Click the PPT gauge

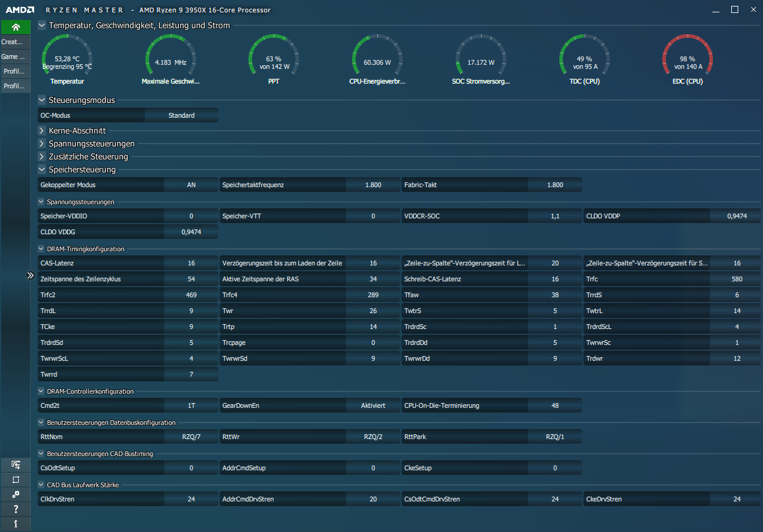(274, 59)
